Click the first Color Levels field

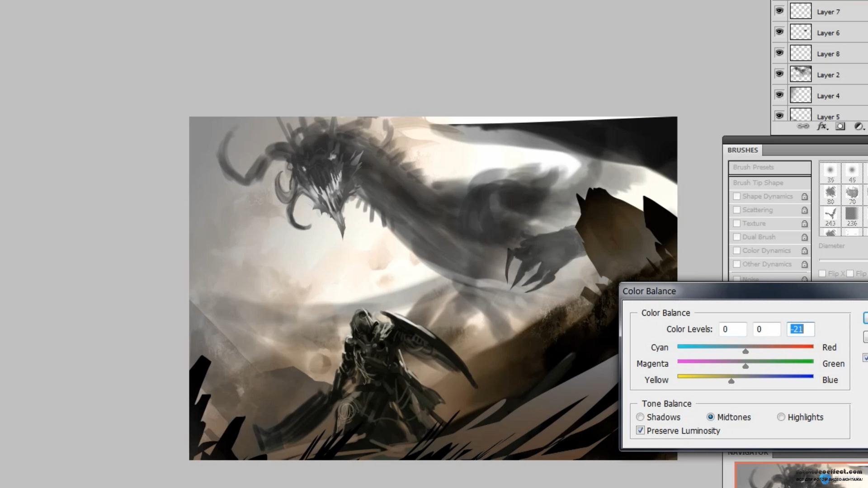[x=733, y=329]
